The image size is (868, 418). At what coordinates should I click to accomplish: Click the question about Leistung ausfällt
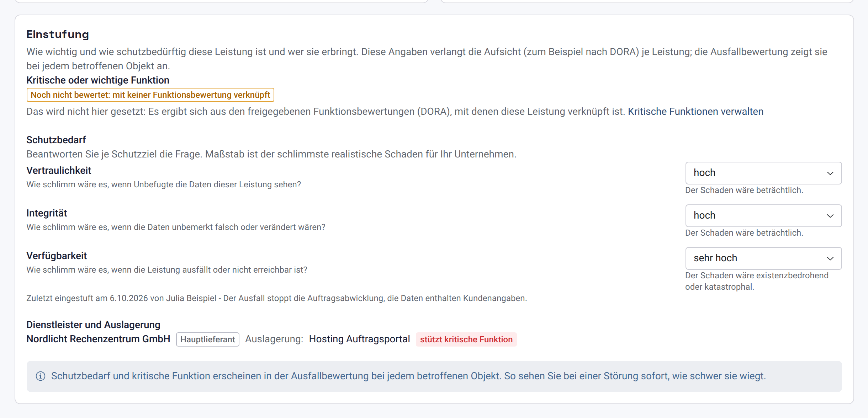click(x=167, y=270)
